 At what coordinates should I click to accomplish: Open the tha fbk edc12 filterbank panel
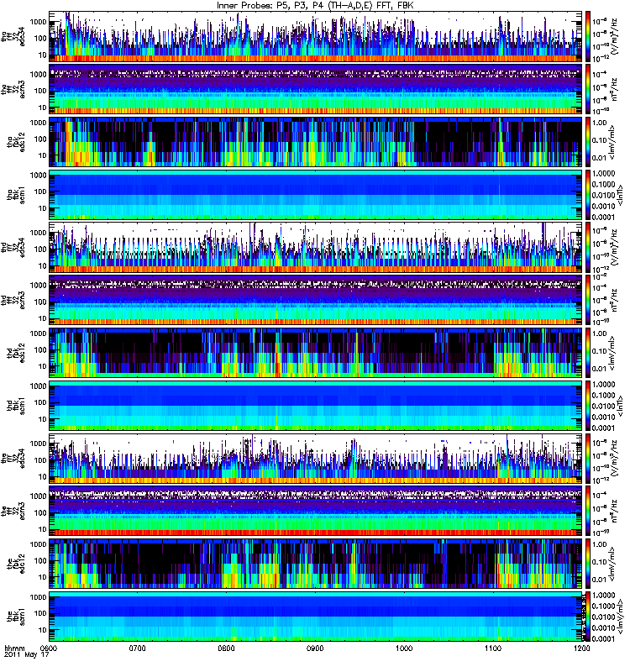[x=315, y=142]
